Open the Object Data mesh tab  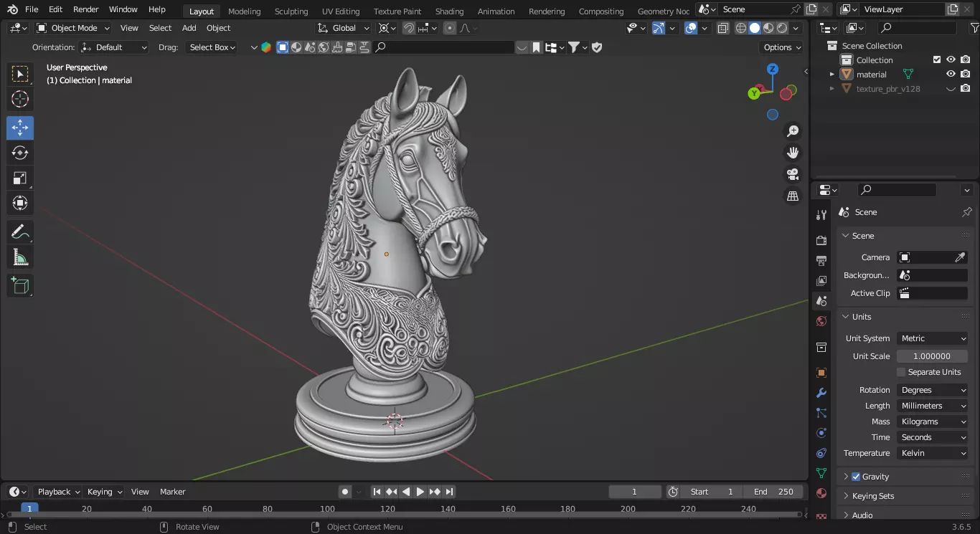pyautogui.click(x=821, y=473)
